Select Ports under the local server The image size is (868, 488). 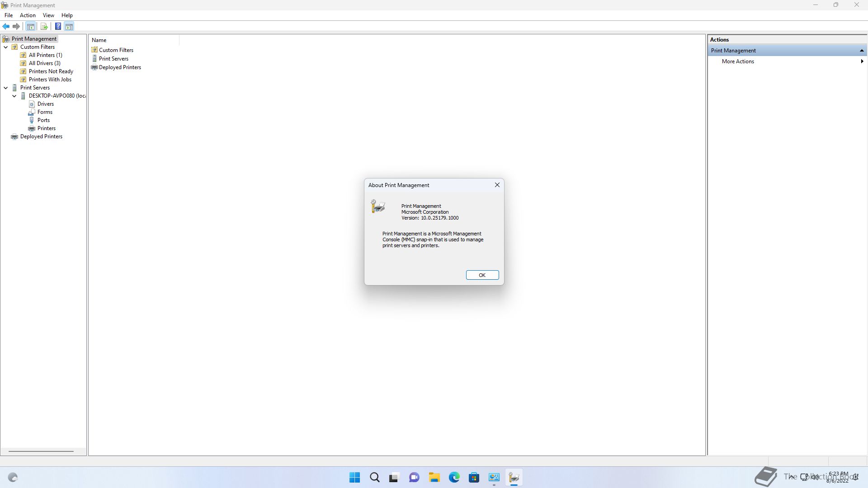43,120
